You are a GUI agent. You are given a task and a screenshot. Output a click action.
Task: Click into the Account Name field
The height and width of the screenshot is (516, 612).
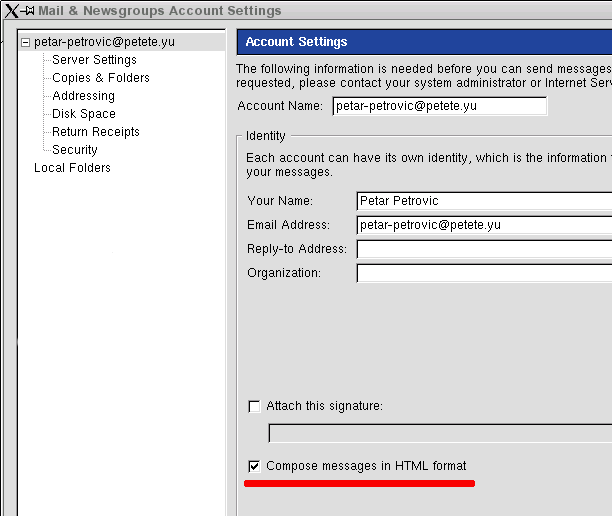(439, 106)
